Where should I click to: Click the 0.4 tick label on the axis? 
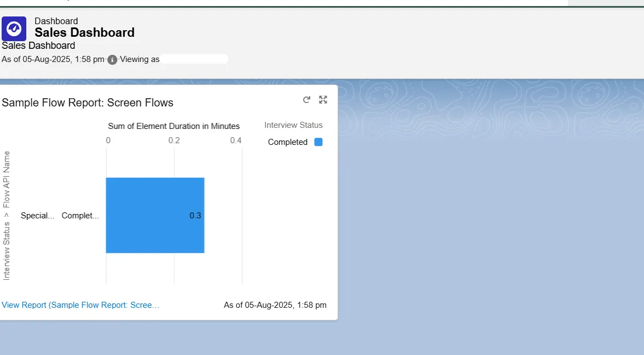click(x=236, y=140)
